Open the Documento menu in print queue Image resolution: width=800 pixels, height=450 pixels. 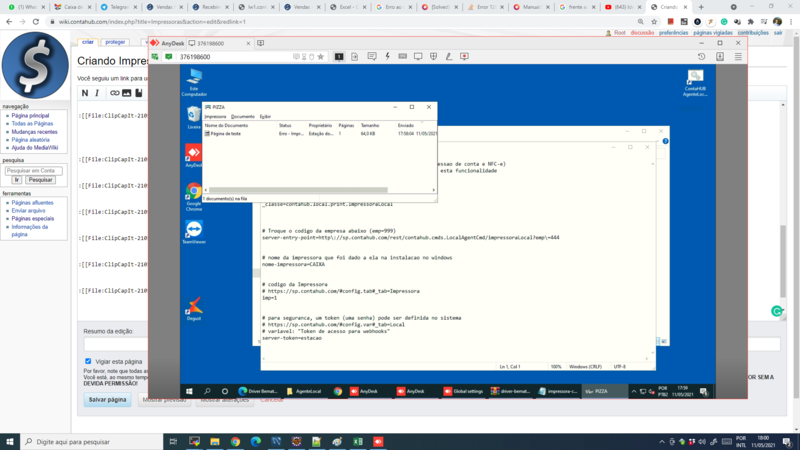pyautogui.click(x=243, y=116)
